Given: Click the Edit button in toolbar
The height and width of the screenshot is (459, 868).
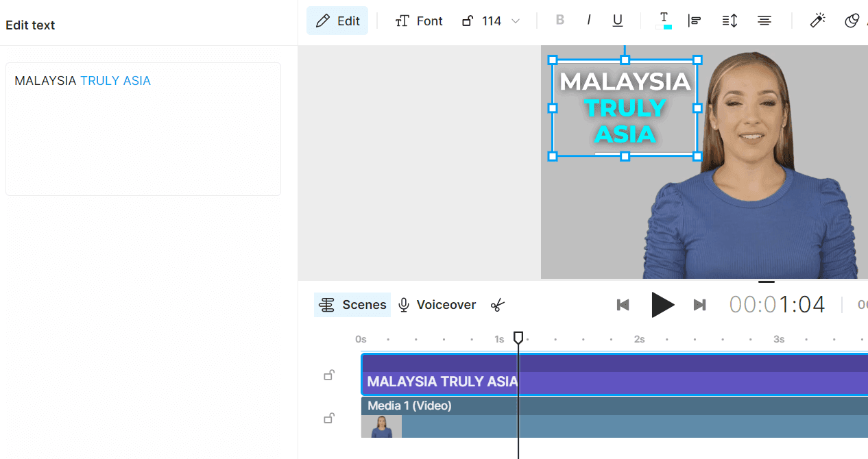Looking at the screenshot, I should pyautogui.click(x=337, y=21).
